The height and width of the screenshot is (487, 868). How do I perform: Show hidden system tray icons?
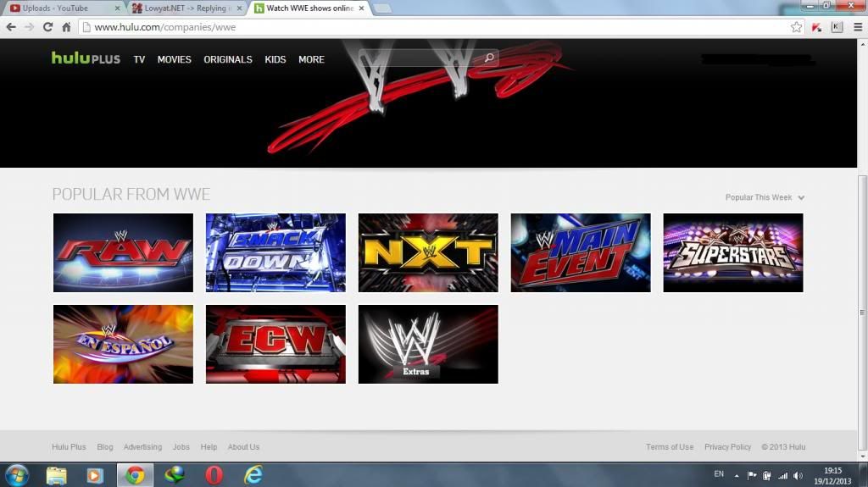[x=736, y=475]
